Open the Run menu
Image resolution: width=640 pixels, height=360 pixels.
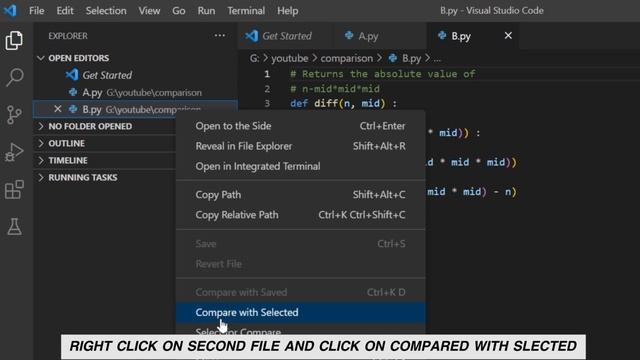pyautogui.click(x=206, y=11)
